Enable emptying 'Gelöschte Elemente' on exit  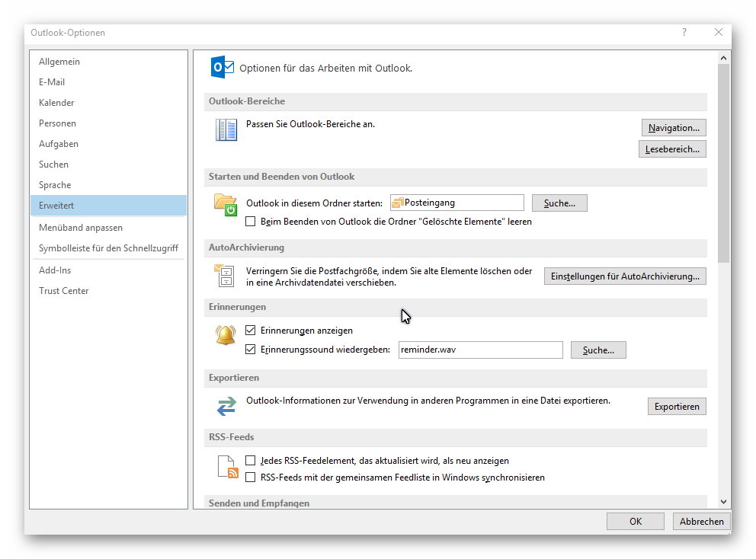[250, 222]
